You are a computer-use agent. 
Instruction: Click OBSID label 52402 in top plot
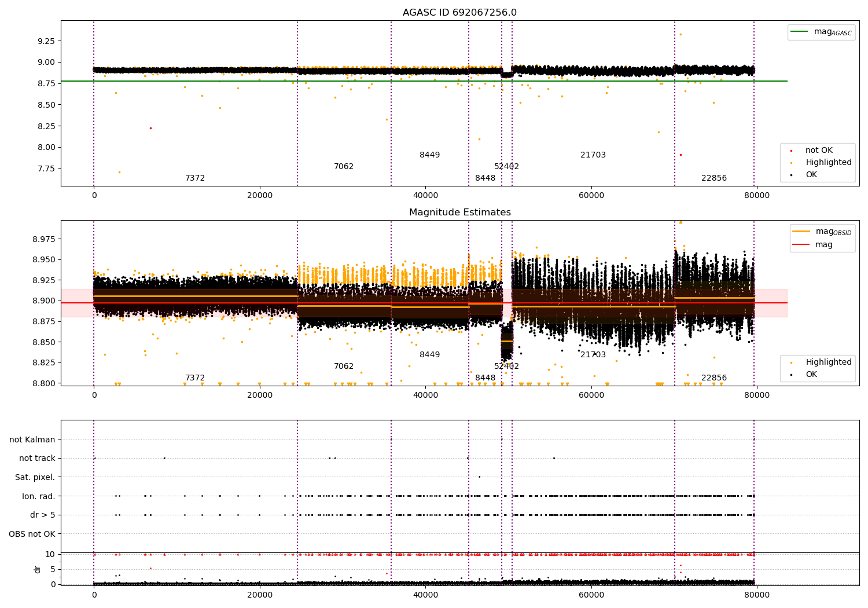coord(506,166)
